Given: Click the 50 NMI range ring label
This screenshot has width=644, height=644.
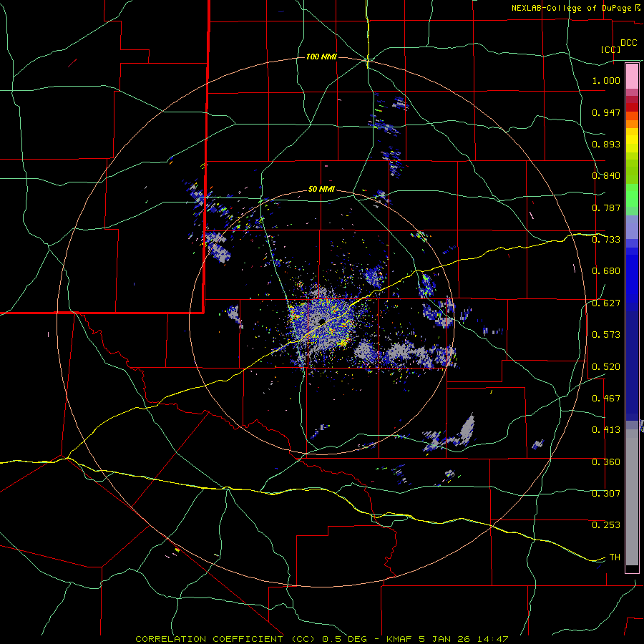Looking at the screenshot, I should click(321, 189).
